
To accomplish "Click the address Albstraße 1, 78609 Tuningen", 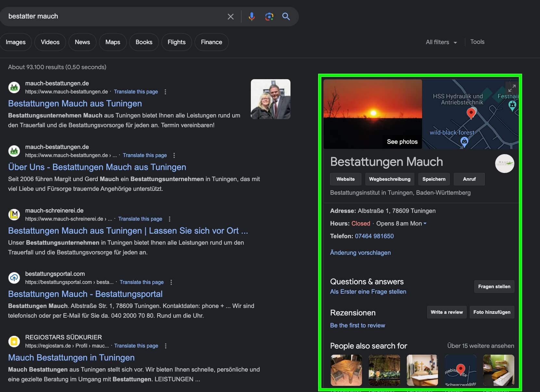I will [x=397, y=211].
